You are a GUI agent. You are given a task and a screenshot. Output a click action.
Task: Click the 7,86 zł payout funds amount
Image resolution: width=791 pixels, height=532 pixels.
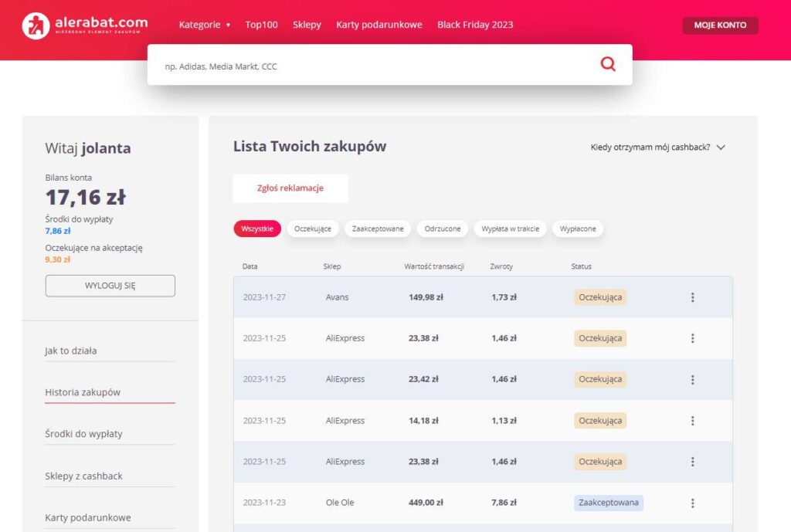(x=58, y=231)
